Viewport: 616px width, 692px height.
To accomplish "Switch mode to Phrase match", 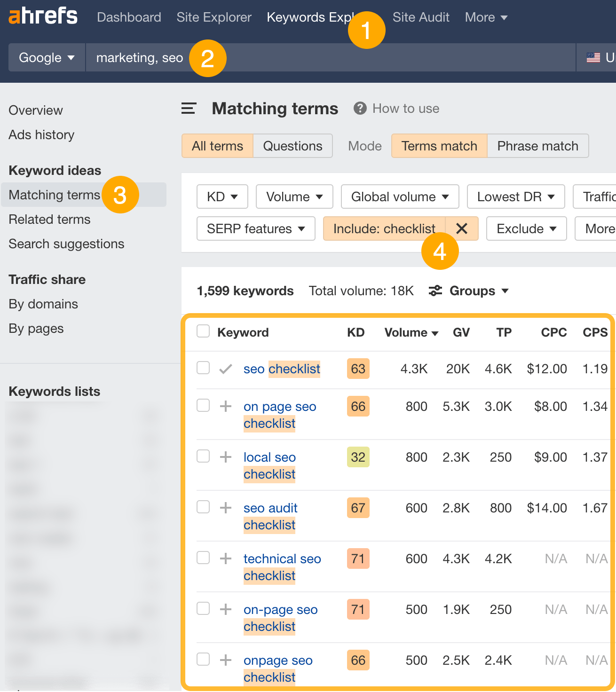I will point(537,146).
